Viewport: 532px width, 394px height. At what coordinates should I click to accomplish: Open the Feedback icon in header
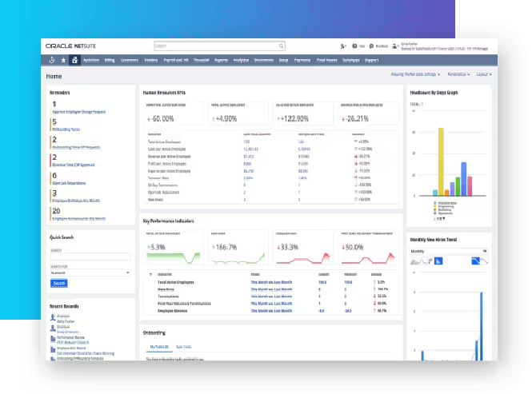(372, 46)
